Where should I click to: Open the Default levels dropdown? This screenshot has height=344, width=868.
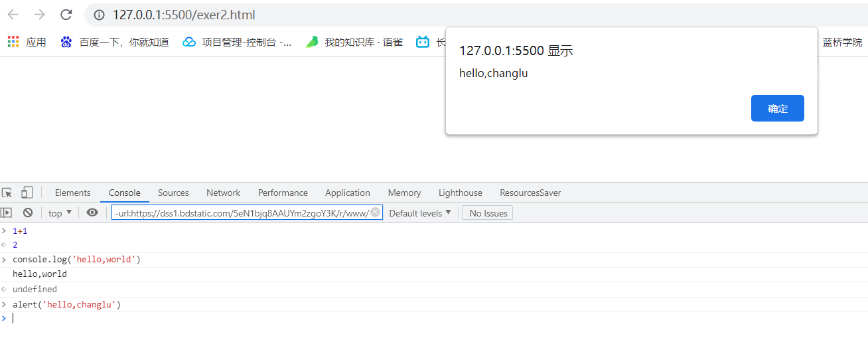(420, 213)
